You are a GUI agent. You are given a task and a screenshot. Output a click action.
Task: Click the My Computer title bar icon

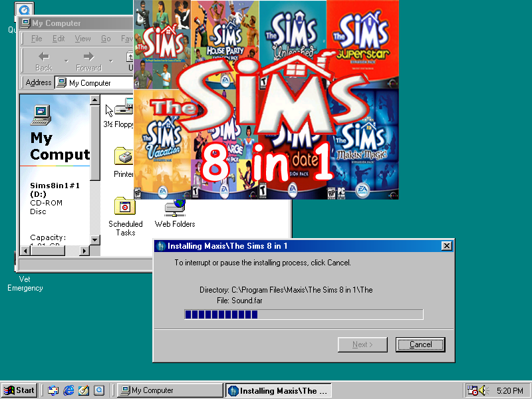(25, 23)
